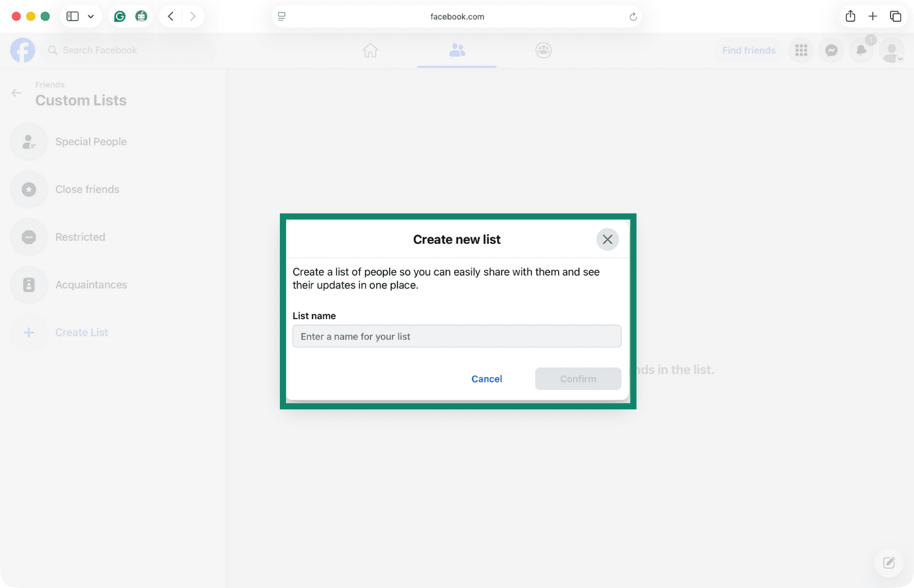Switch to the Home tab
Screen dimensions: 914x588
click(370, 50)
